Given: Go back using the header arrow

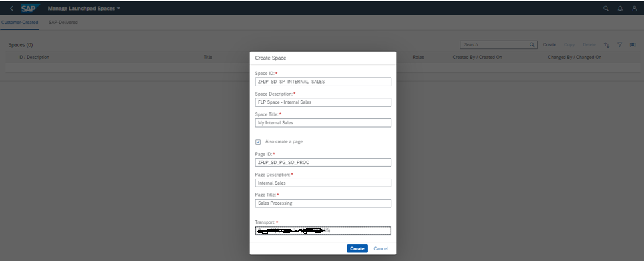Looking at the screenshot, I should (x=11, y=8).
